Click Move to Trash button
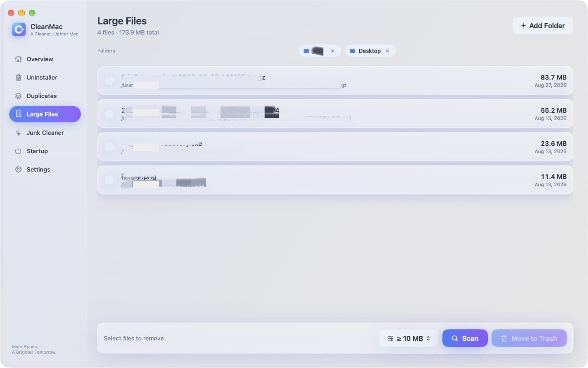 click(529, 338)
